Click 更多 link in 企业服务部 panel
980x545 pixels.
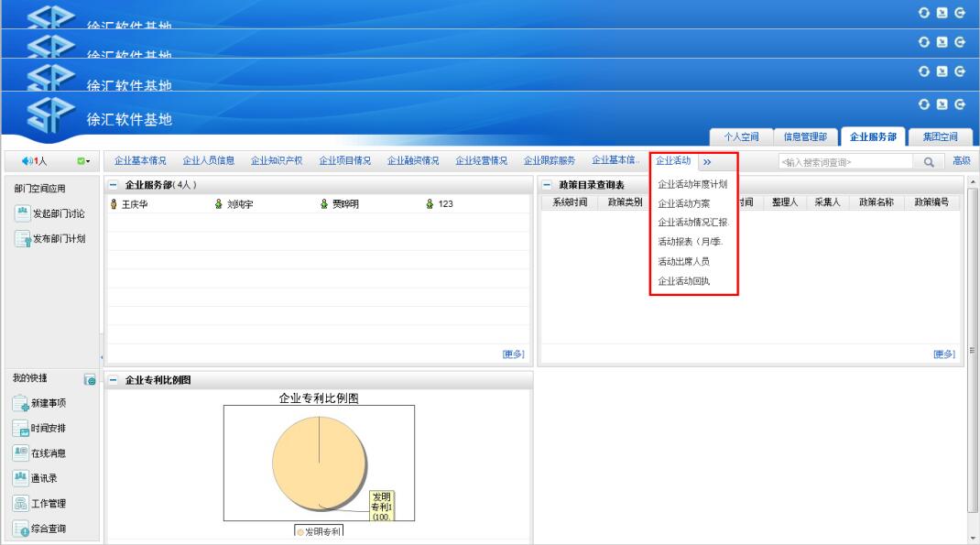(x=513, y=354)
